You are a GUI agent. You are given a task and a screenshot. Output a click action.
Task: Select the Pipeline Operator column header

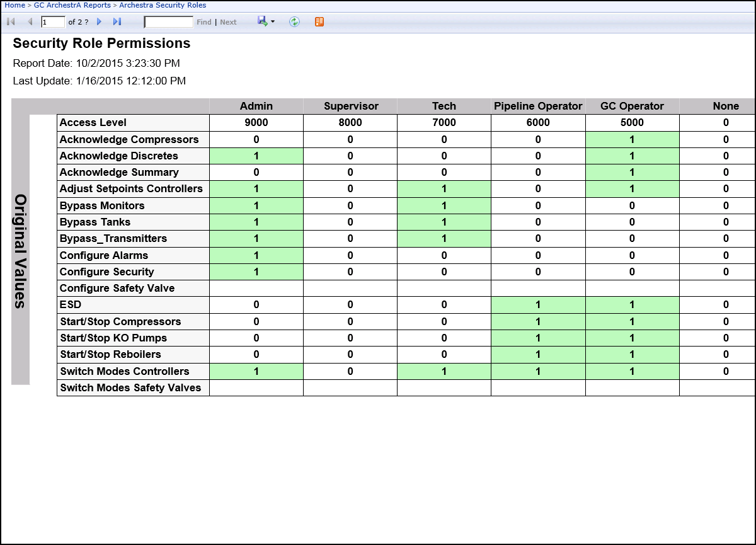pyautogui.click(x=538, y=106)
